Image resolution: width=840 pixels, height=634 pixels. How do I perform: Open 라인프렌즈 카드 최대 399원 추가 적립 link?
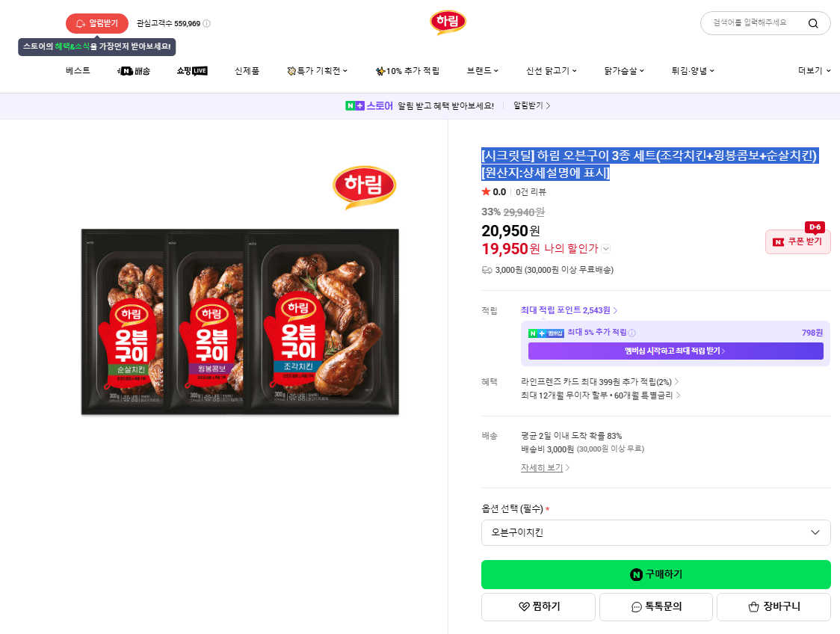[600, 382]
